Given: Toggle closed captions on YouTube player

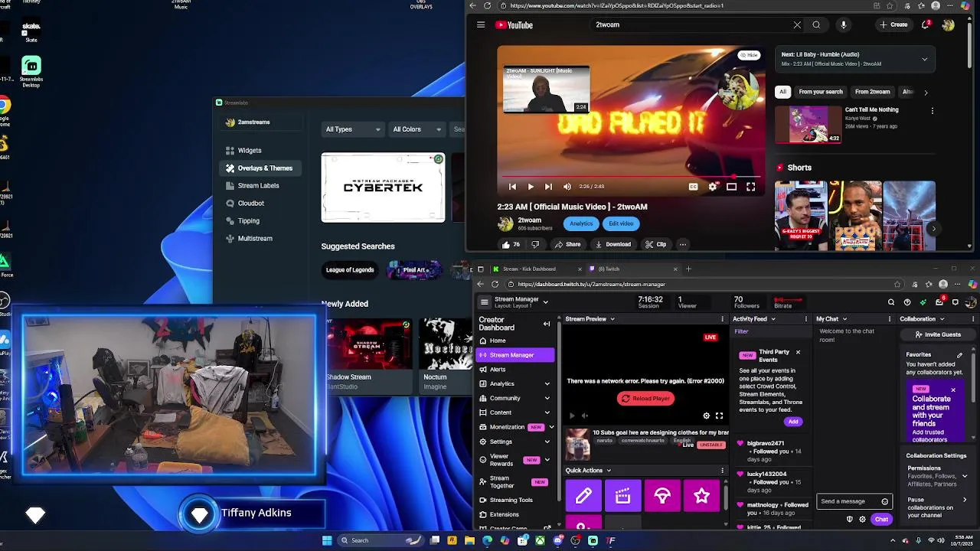Looking at the screenshot, I should (694, 187).
